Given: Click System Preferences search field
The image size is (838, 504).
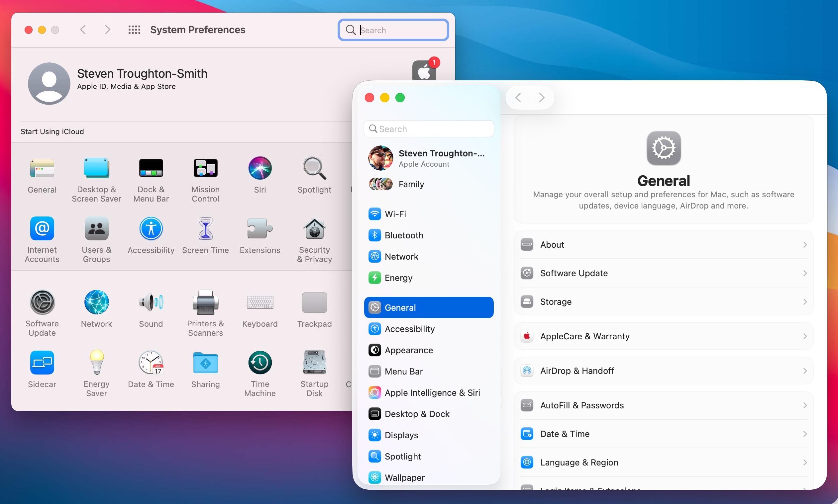Looking at the screenshot, I should coord(393,30).
